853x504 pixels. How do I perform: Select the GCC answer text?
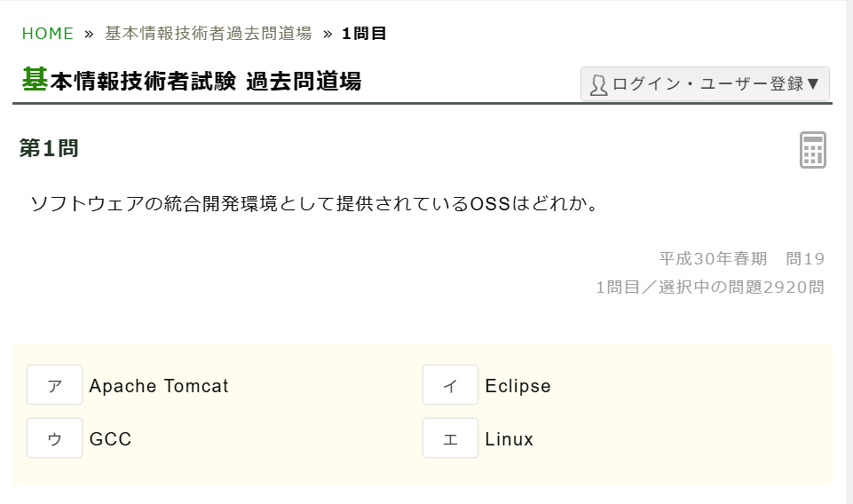coord(110,439)
